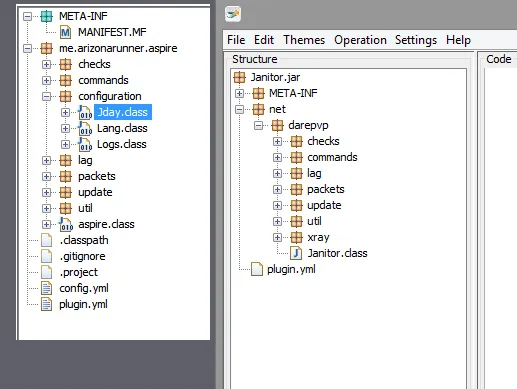Click the .gitignore file icon
Image resolution: width=517 pixels, height=389 pixels.
46,256
